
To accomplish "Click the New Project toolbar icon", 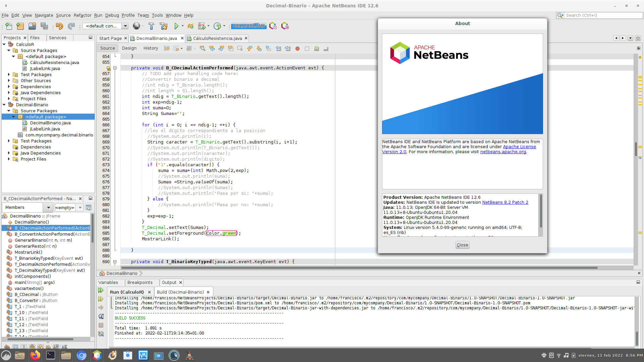I will click(20, 26).
